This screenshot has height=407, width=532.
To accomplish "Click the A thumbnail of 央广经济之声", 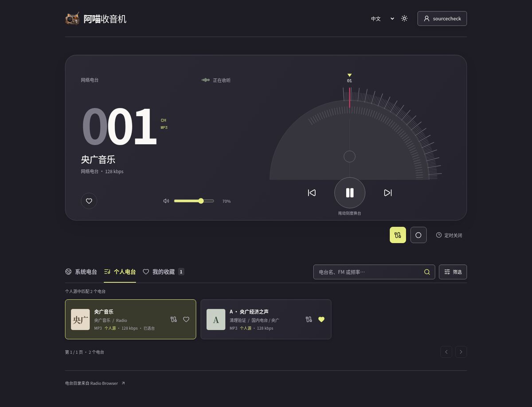I will coord(216,320).
